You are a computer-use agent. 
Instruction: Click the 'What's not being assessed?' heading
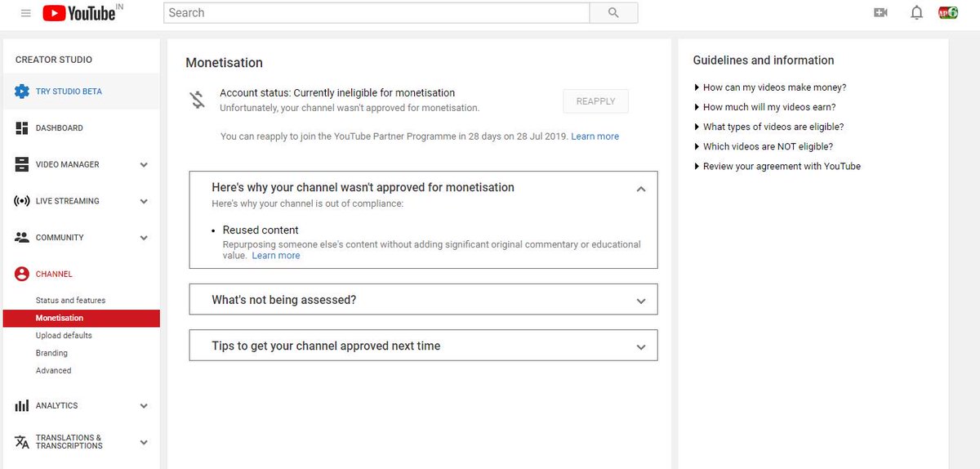click(x=284, y=300)
